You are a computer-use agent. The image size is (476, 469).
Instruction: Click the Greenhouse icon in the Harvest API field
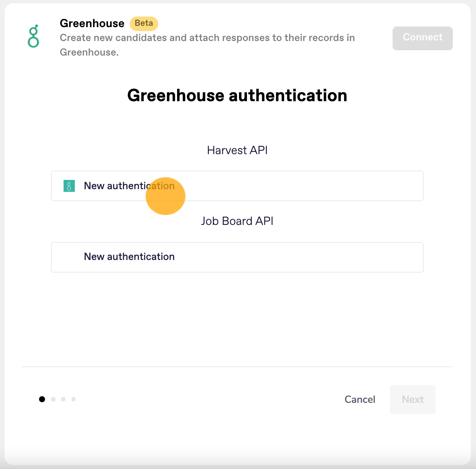point(69,186)
